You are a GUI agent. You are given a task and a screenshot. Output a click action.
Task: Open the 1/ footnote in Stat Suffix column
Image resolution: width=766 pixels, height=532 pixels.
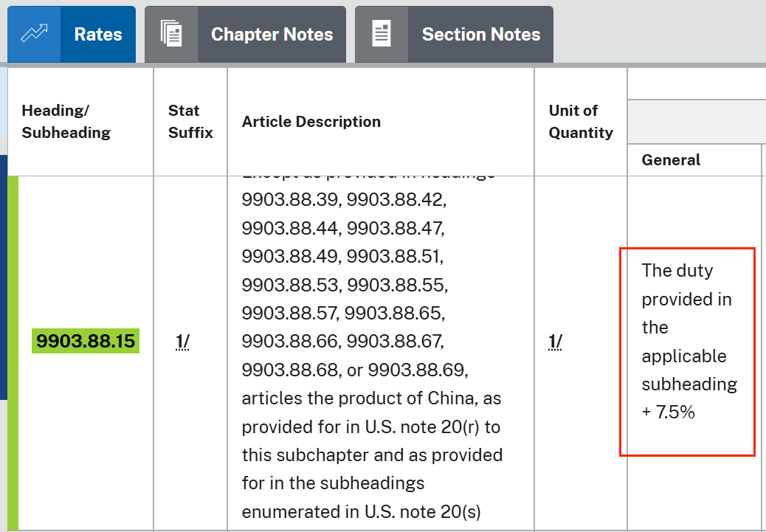(182, 342)
